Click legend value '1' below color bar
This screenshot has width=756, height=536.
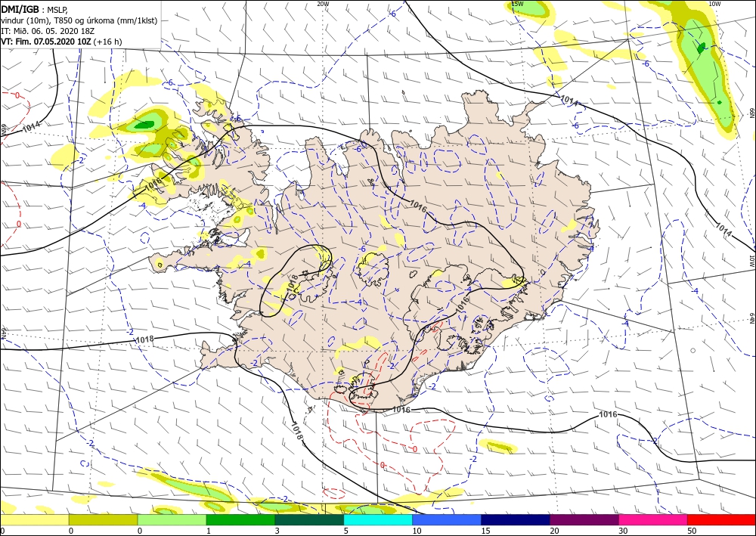[x=209, y=531]
